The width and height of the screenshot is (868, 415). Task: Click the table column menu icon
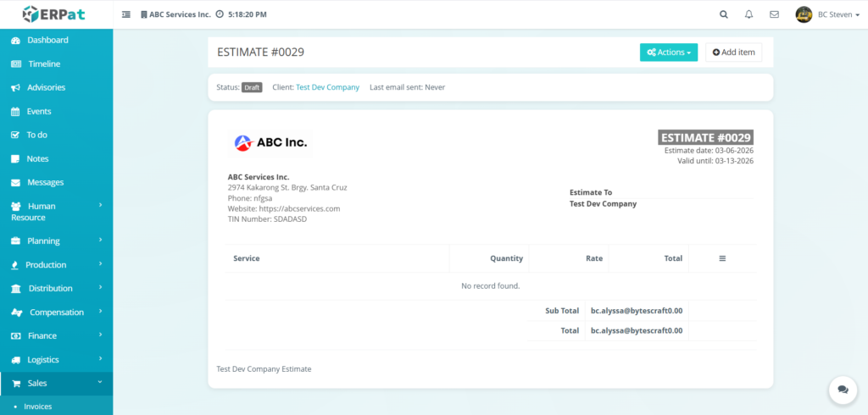pyautogui.click(x=722, y=258)
